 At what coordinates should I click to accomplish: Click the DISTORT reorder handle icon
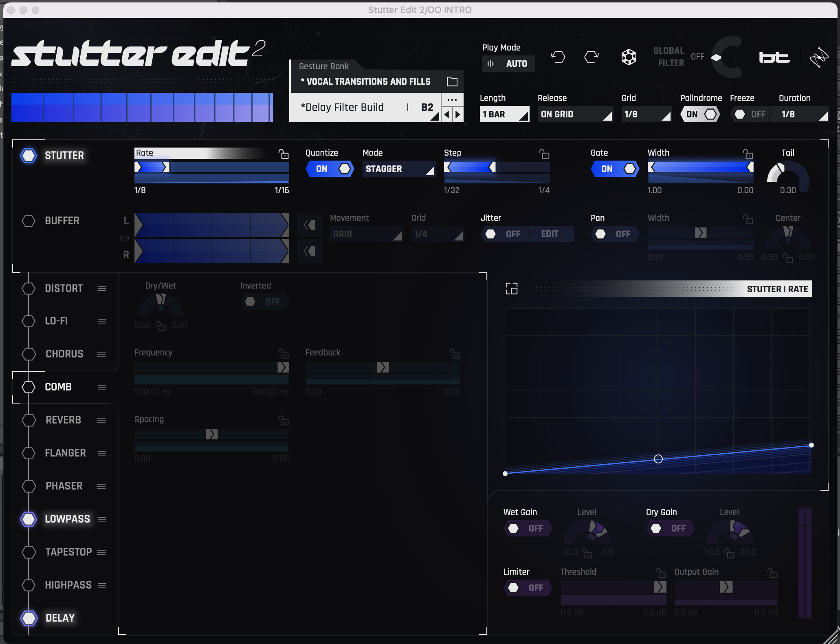click(102, 289)
